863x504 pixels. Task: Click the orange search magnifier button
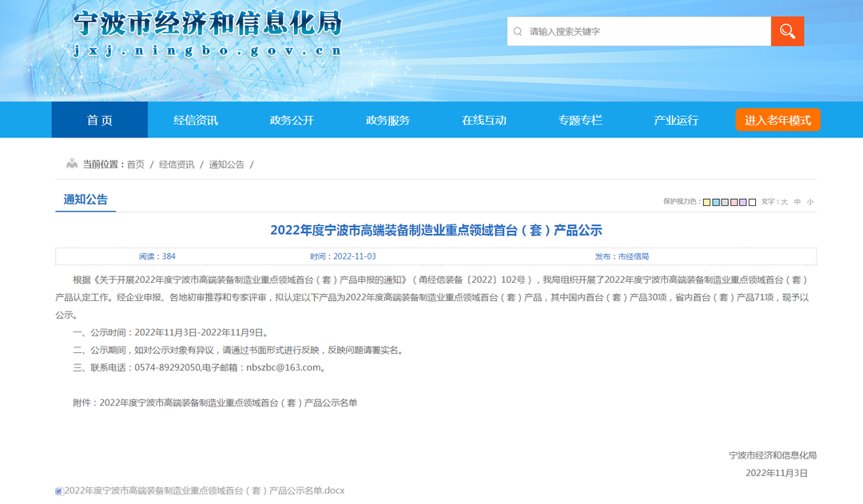pyautogui.click(x=787, y=31)
